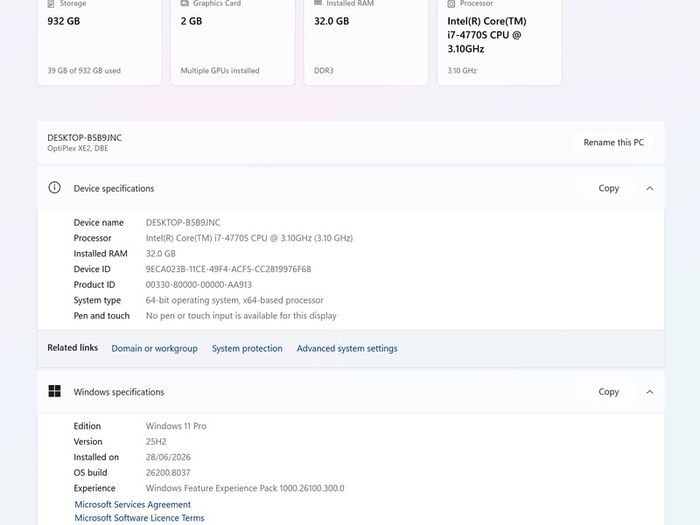
Task: Select Device name value DESKTOP-B5B9JNC in specifications
Action: [x=183, y=222]
